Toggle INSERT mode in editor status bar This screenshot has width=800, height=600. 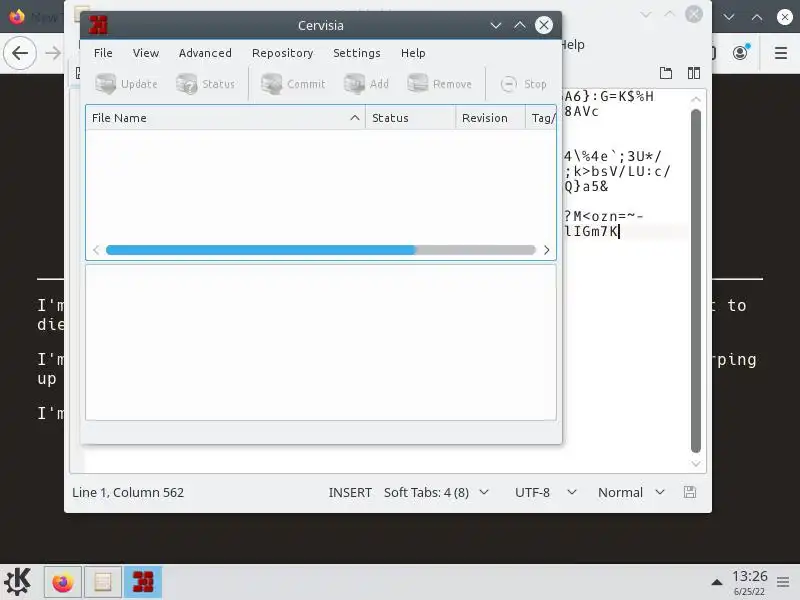pos(350,492)
